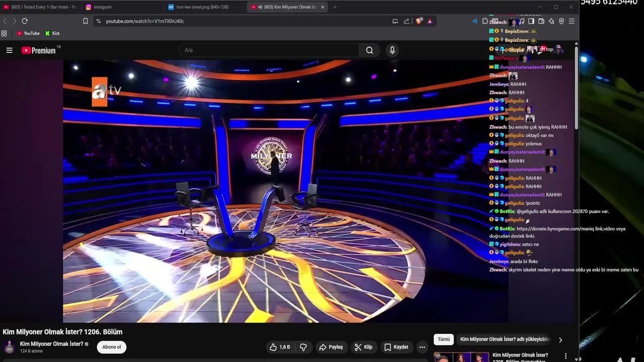Image resolution: width=644 pixels, height=362 pixels.
Task: Open Brave Rewards triangle icon
Action: (x=430, y=21)
